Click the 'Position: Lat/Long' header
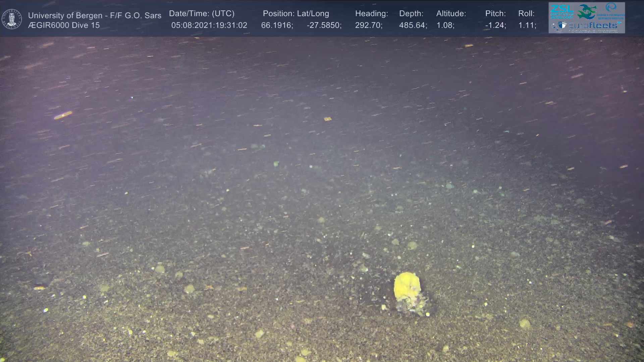The height and width of the screenshot is (362, 644). click(296, 13)
